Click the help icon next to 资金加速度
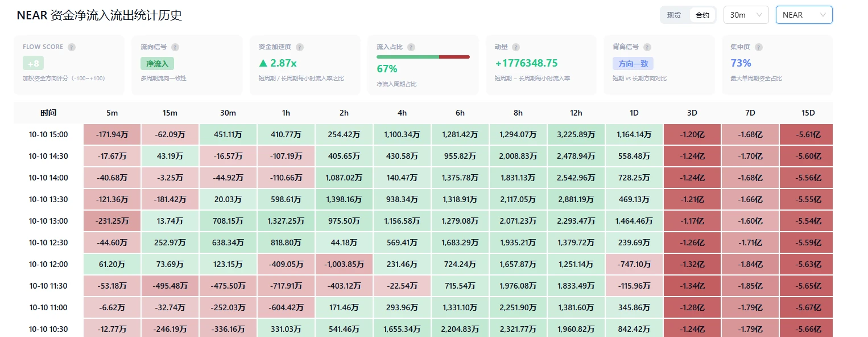Viewport: 868px width, 337px height. tap(300, 47)
